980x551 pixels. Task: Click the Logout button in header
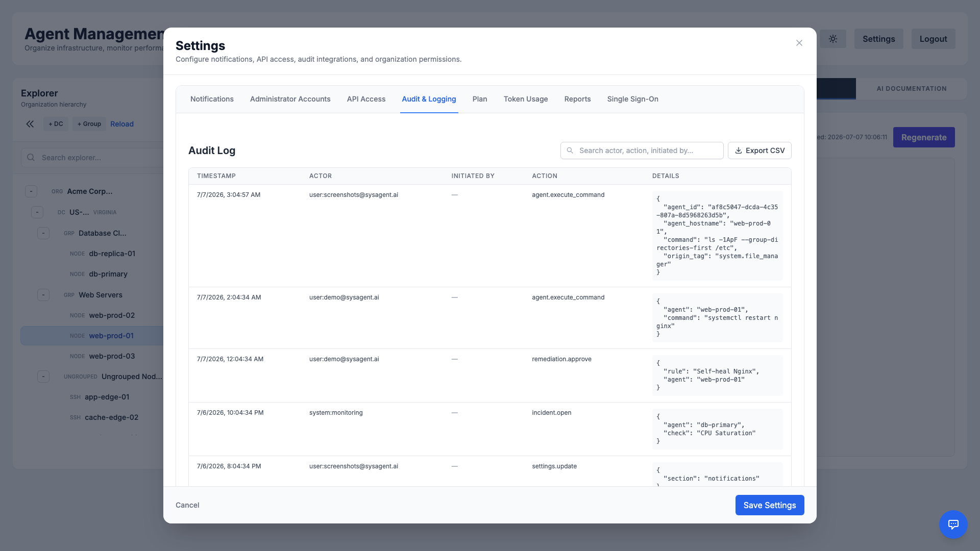[x=933, y=39]
